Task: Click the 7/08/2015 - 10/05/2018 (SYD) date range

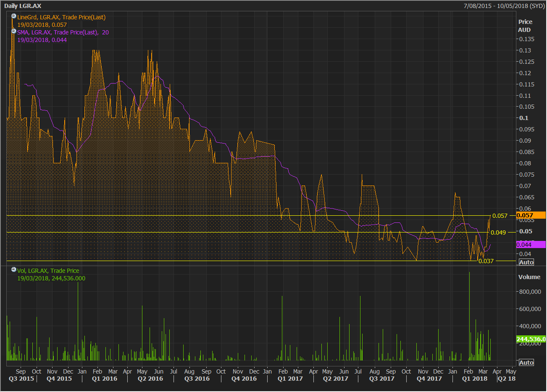Action: coord(504,6)
